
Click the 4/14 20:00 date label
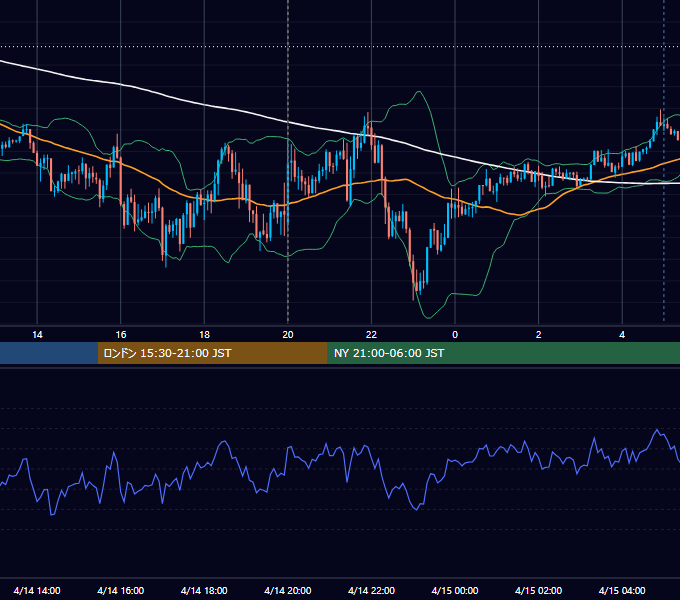pyautogui.click(x=288, y=590)
